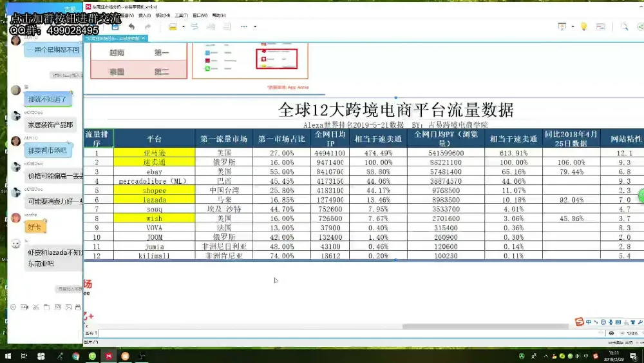Click the app ranking thumbnail with red box
Screen dimensions: 644x363
(276, 59)
